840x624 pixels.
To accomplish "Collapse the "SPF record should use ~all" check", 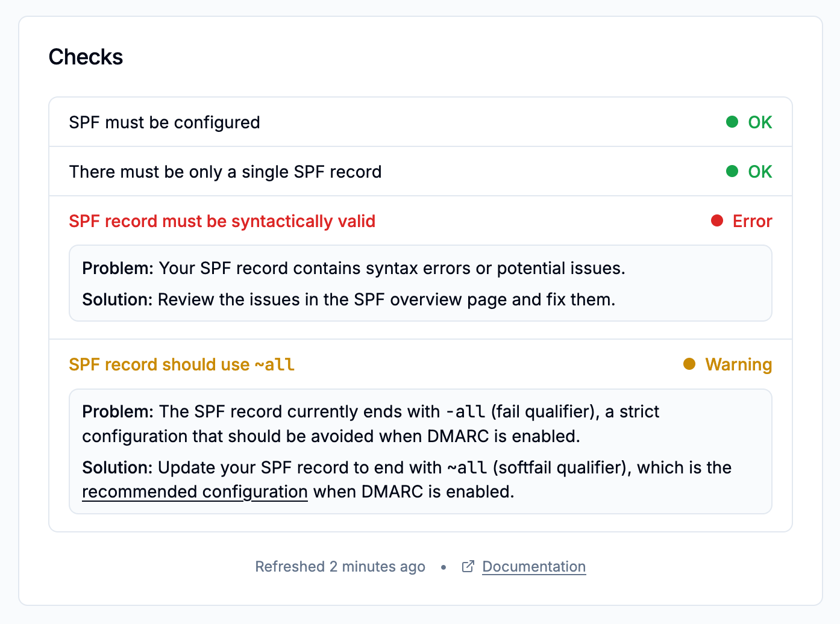I will [x=181, y=364].
